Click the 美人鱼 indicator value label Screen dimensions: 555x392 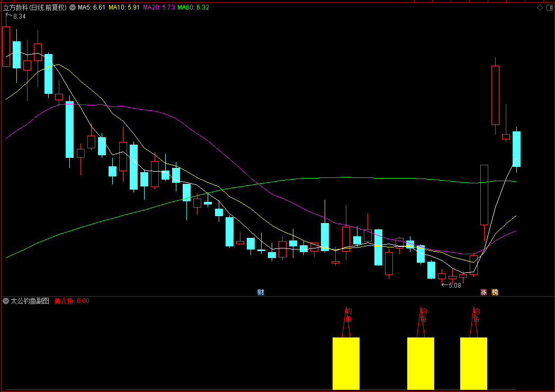tap(71, 301)
